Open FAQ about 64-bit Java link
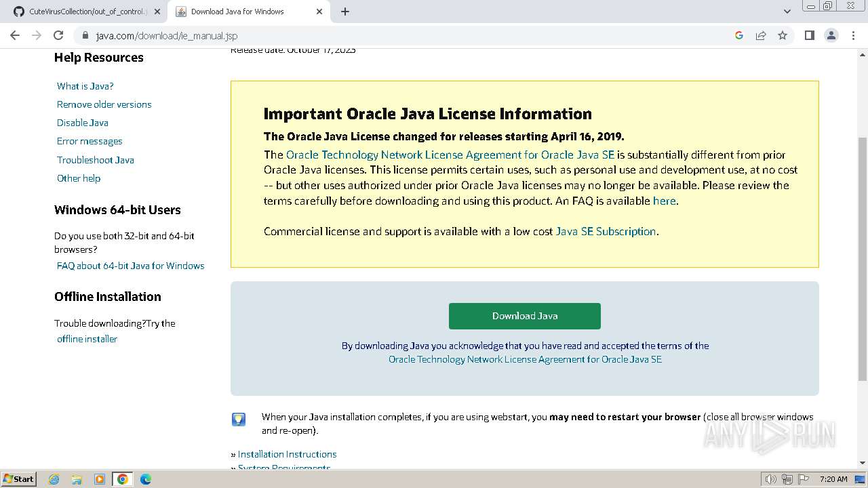 click(x=131, y=266)
